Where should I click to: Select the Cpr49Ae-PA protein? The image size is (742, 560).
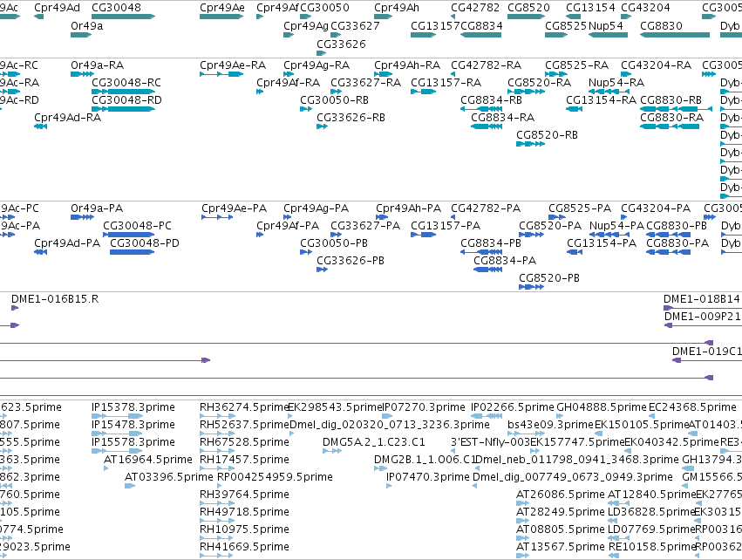235,208
